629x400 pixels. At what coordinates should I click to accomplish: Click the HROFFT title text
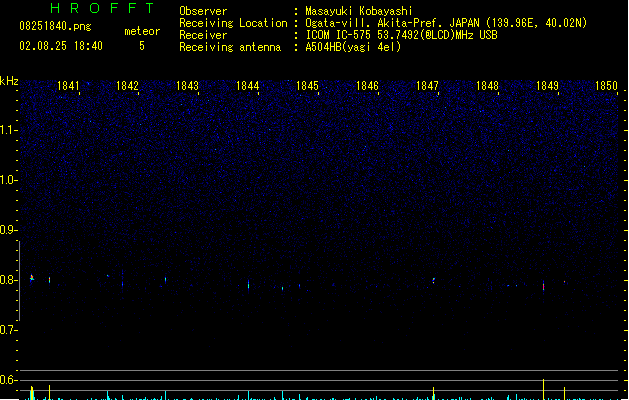pyautogui.click(x=102, y=8)
